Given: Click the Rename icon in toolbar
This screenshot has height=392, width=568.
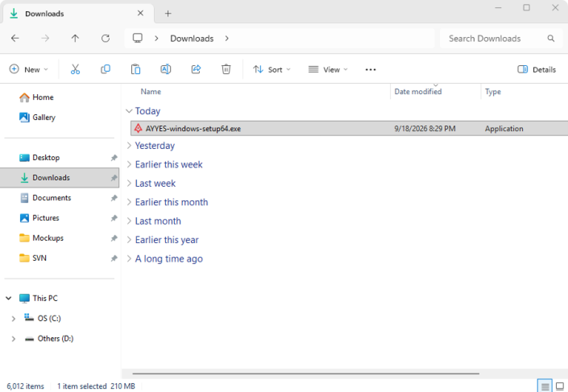Looking at the screenshot, I should (x=165, y=69).
